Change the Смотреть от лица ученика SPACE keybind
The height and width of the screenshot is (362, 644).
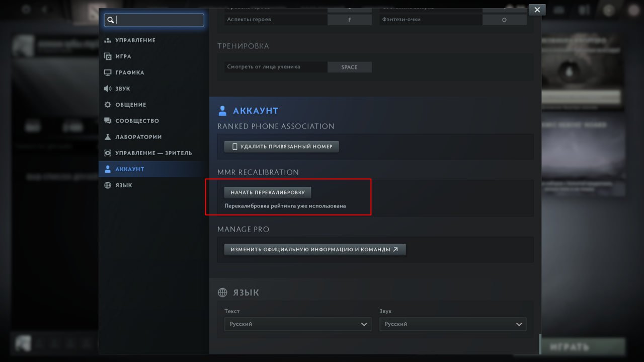[x=349, y=67]
